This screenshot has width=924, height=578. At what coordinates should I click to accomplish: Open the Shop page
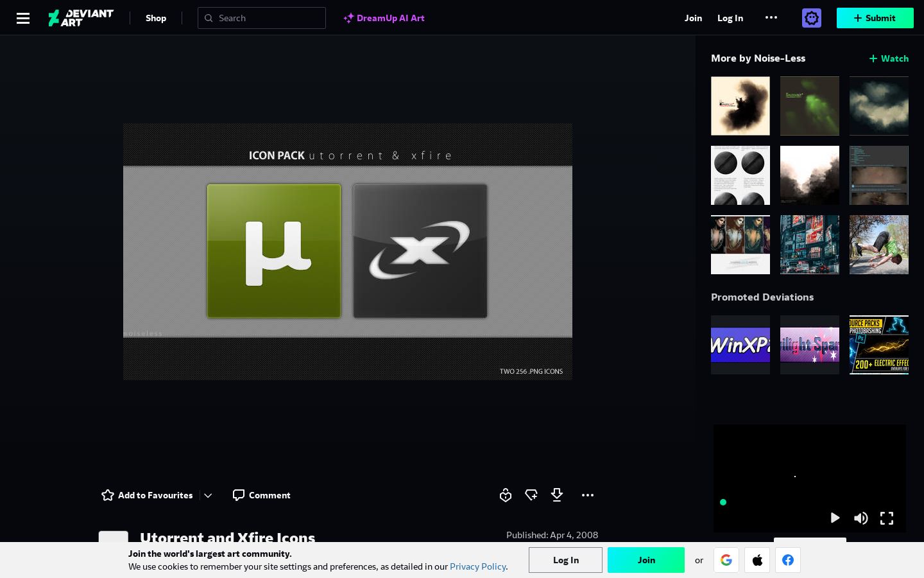(156, 18)
